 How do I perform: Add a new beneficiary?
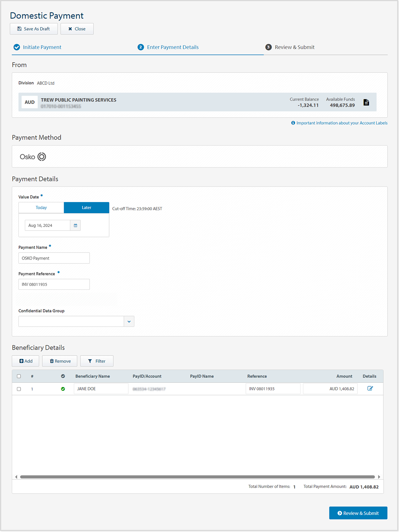[26, 361]
